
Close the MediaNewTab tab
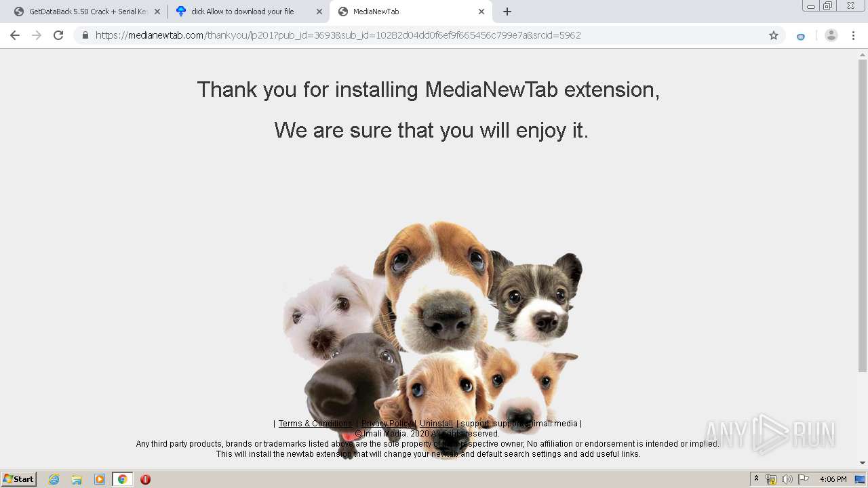(x=481, y=12)
